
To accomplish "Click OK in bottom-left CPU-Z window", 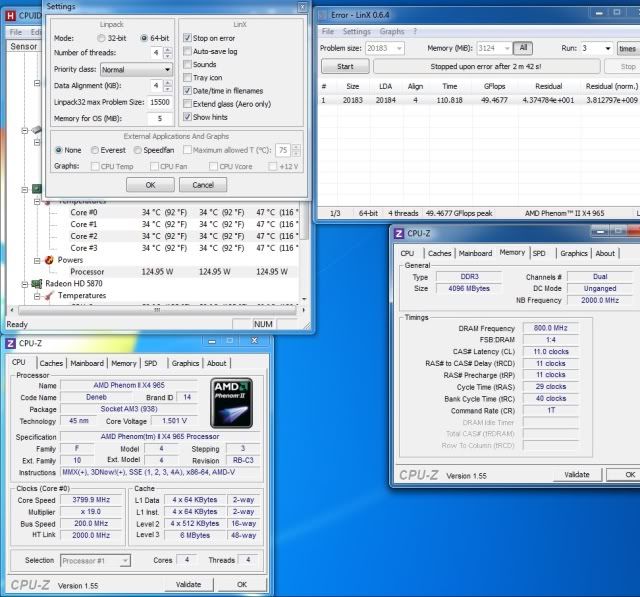I will [242, 584].
